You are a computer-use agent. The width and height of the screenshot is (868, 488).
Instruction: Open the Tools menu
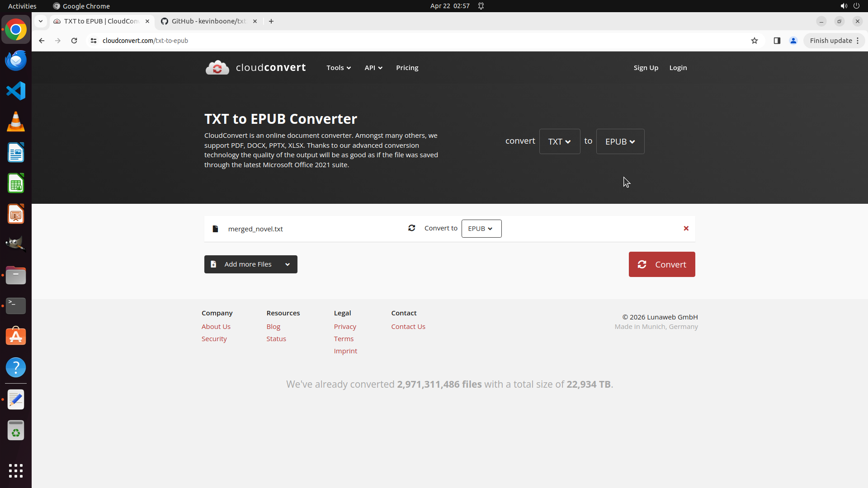pyautogui.click(x=338, y=68)
